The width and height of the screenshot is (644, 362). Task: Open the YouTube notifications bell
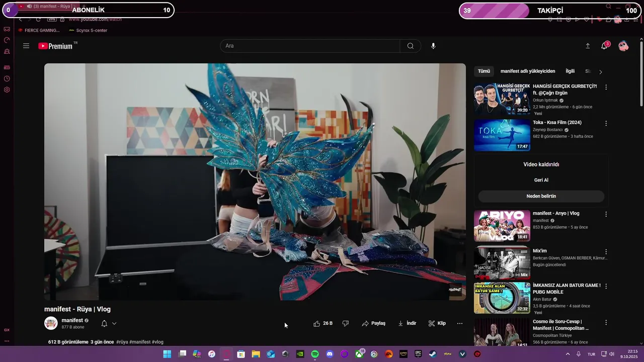coord(604,46)
